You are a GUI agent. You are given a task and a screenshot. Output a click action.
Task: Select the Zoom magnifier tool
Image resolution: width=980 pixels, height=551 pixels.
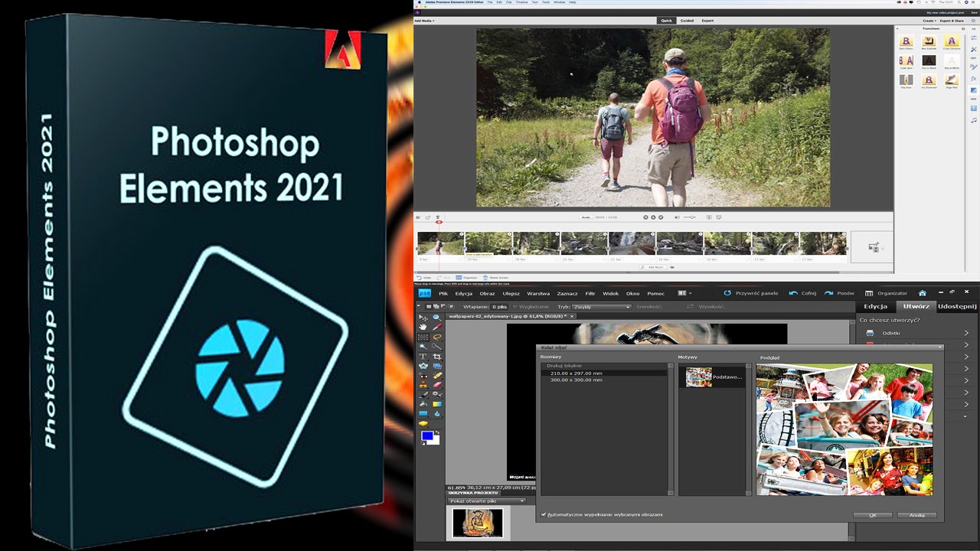coord(437,317)
